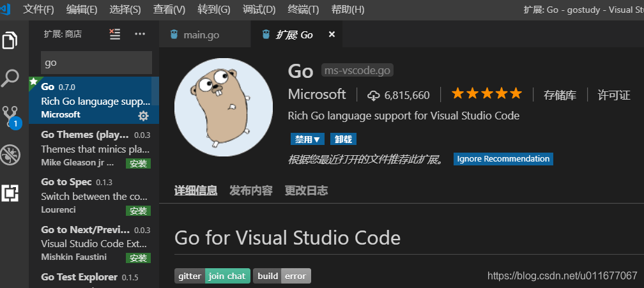Open the 查看(V) menu
This screenshot has width=644, height=288.
[x=169, y=10]
